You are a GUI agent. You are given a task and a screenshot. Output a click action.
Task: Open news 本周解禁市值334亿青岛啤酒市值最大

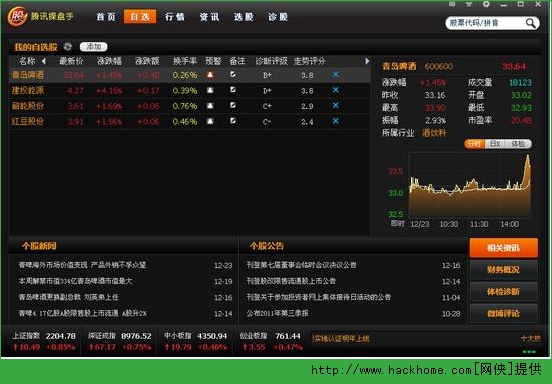pyautogui.click(x=76, y=281)
